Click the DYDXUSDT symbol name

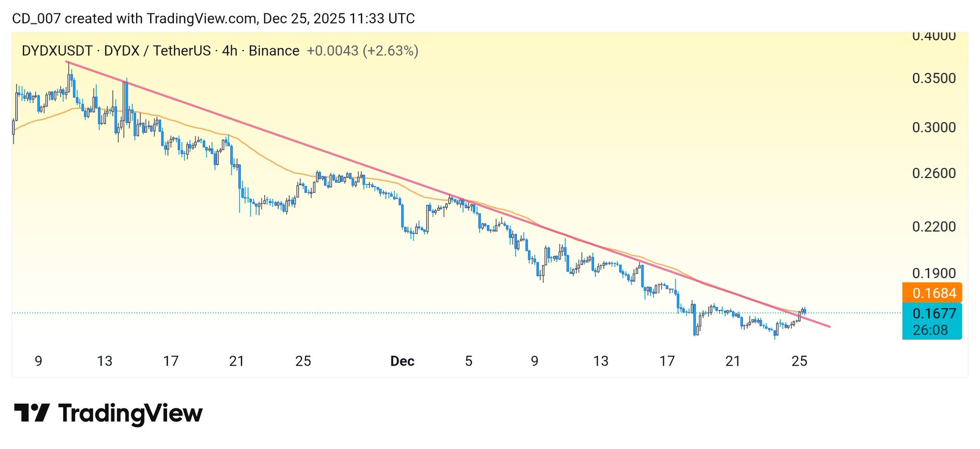coord(57,51)
